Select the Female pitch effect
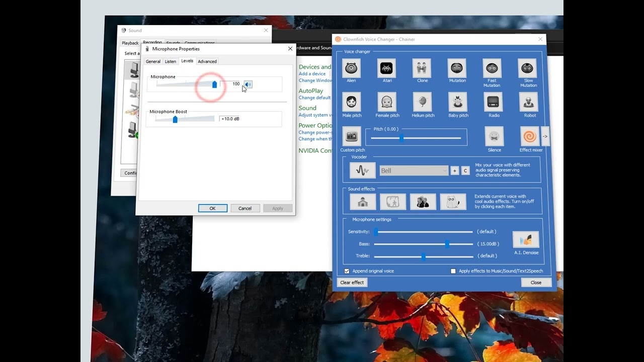The width and height of the screenshot is (644, 362). (386, 102)
